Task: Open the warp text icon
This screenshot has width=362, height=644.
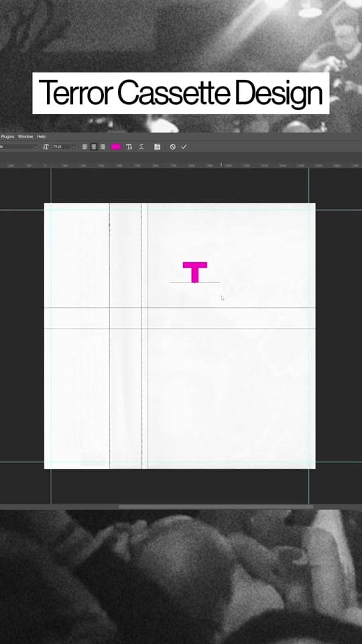Action: click(129, 147)
